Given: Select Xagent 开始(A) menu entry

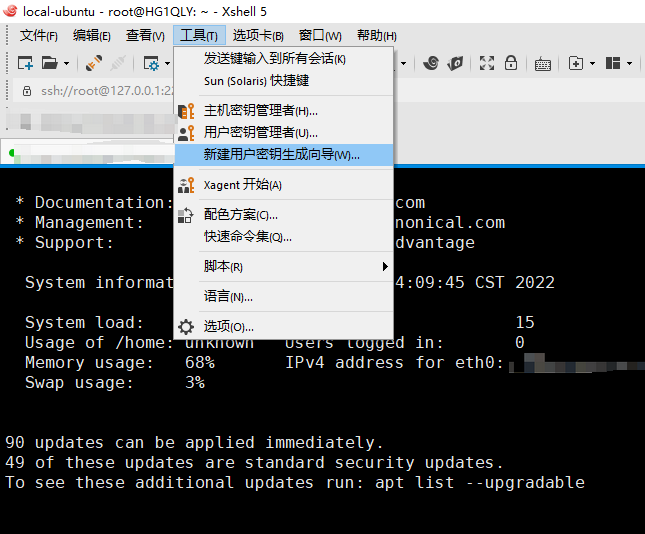Looking at the screenshot, I should (284, 185).
